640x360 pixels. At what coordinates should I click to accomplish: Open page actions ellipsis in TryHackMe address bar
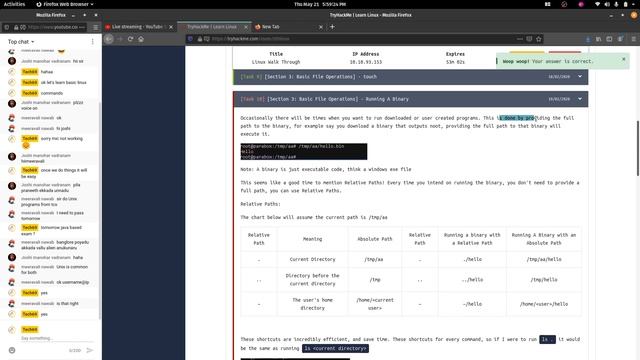(x=520, y=39)
